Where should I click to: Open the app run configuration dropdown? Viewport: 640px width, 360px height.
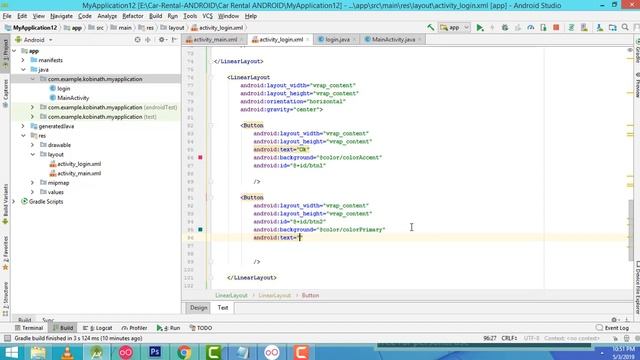point(455,27)
